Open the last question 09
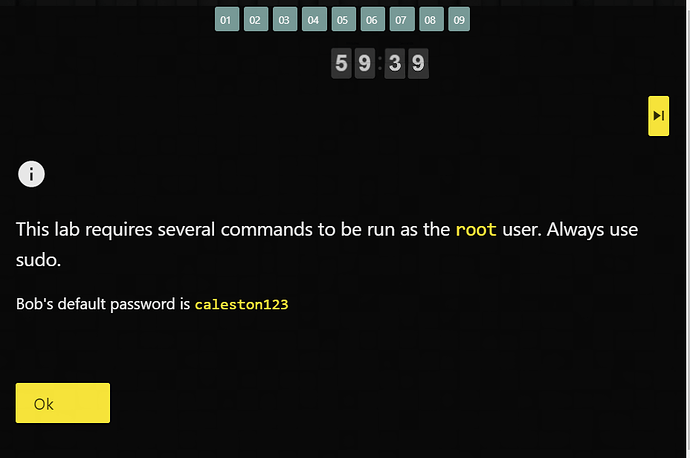The height and width of the screenshot is (458, 690). pyautogui.click(x=459, y=20)
